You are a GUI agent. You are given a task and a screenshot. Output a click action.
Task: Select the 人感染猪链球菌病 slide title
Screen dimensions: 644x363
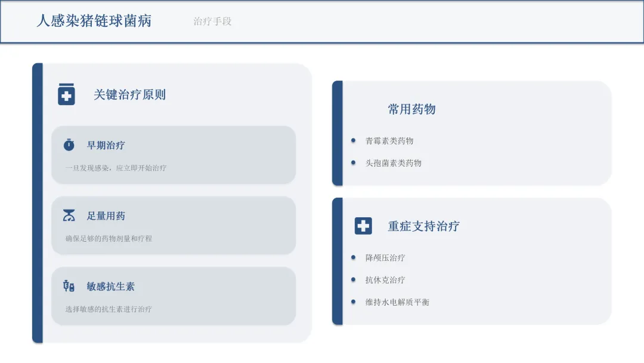click(94, 21)
